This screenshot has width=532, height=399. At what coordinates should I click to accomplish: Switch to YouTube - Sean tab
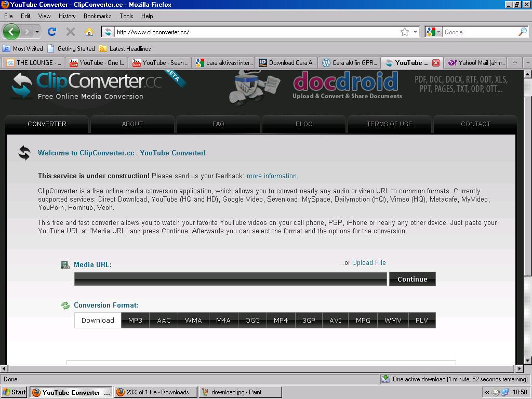tap(159, 63)
